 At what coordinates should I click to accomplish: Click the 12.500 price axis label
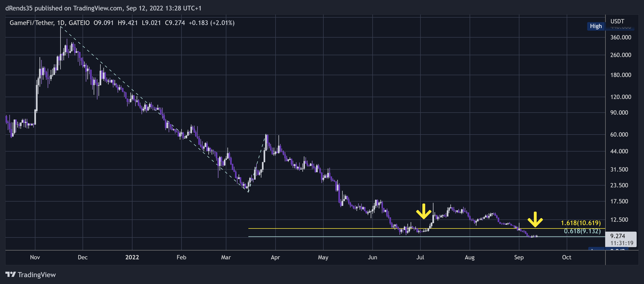[619, 219]
